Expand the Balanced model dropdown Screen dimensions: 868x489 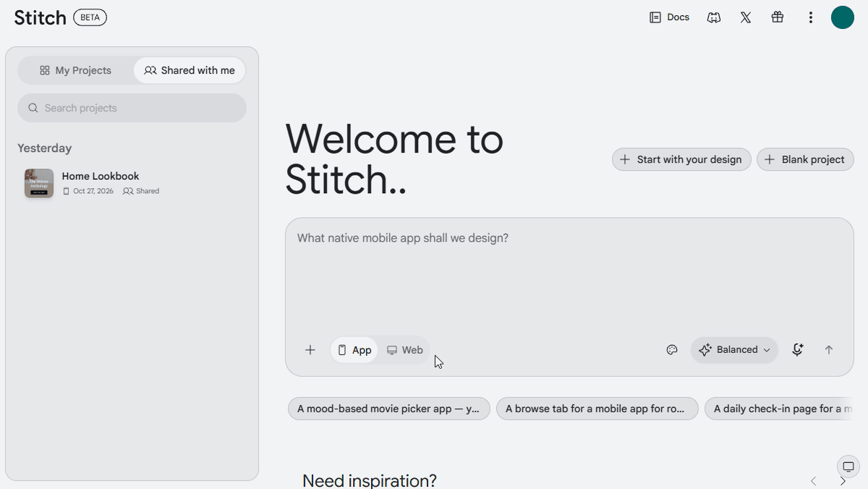pyautogui.click(x=735, y=350)
